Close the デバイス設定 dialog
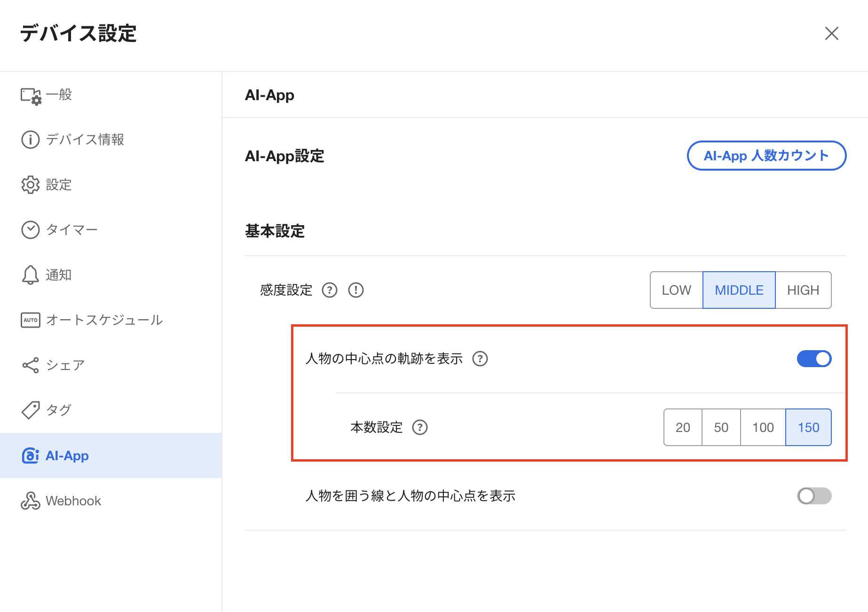The height and width of the screenshot is (612, 868). (x=831, y=33)
